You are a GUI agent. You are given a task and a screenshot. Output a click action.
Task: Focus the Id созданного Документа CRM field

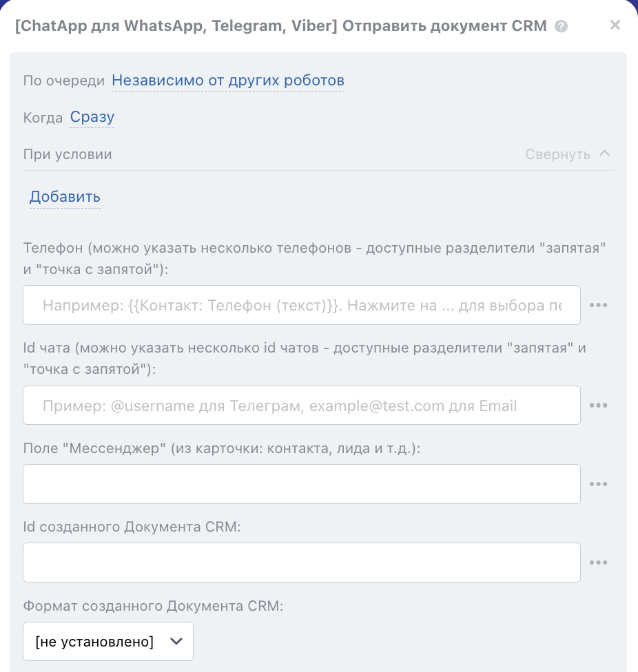(302, 563)
